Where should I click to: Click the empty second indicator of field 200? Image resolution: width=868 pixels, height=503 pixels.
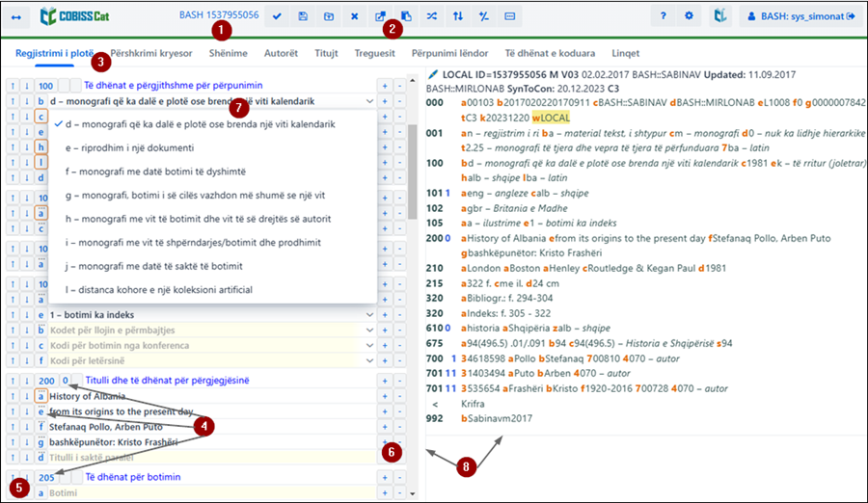point(77,381)
